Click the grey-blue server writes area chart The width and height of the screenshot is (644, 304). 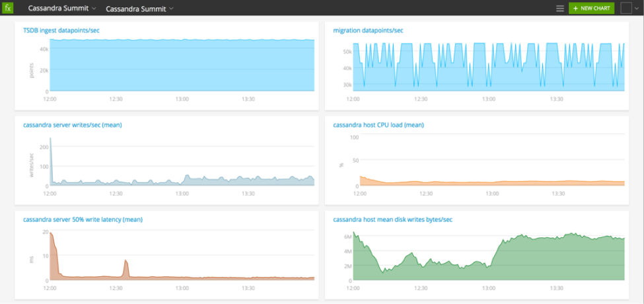[x=182, y=161]
